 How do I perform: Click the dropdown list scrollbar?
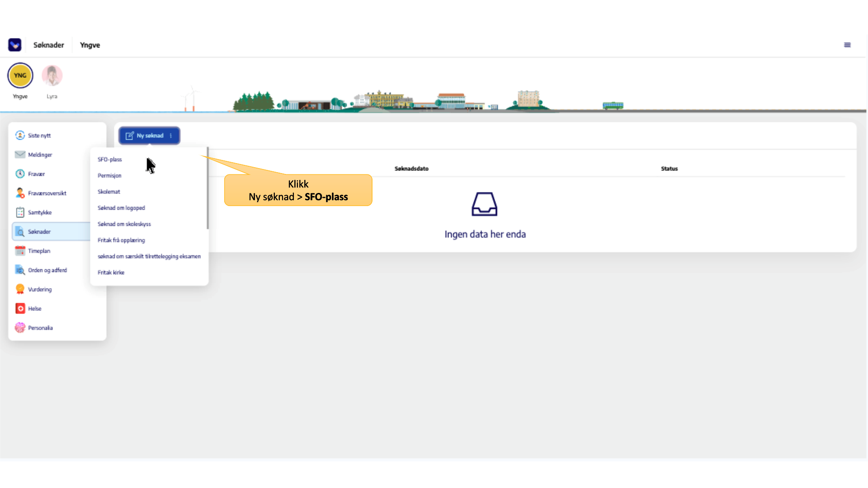coord(208,188)
